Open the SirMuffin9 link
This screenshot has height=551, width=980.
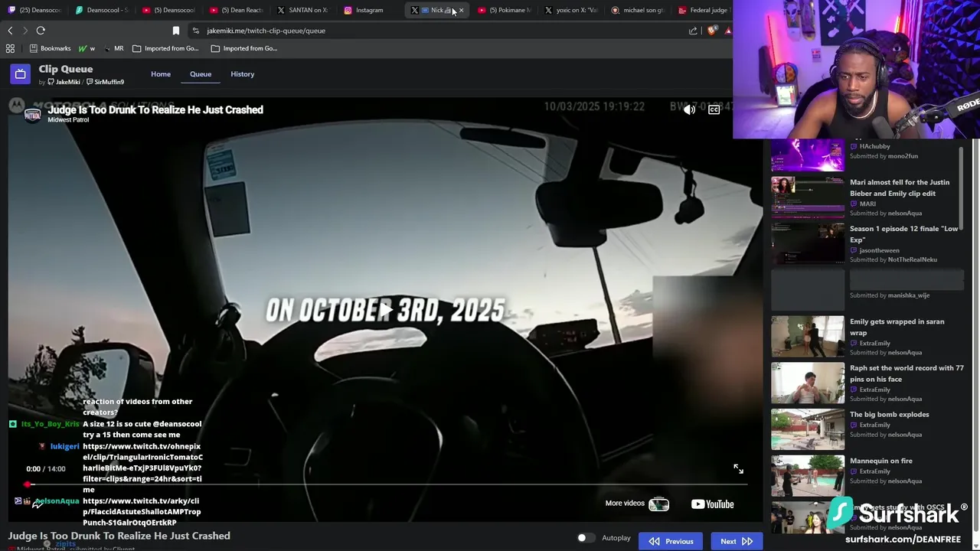click(105, 82)
